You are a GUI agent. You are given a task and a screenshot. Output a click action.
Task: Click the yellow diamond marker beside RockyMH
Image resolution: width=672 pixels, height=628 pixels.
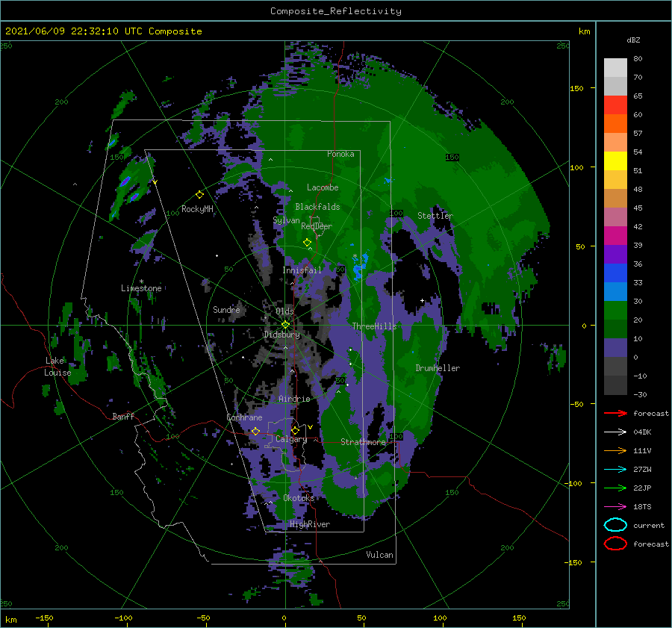(199, 195)
